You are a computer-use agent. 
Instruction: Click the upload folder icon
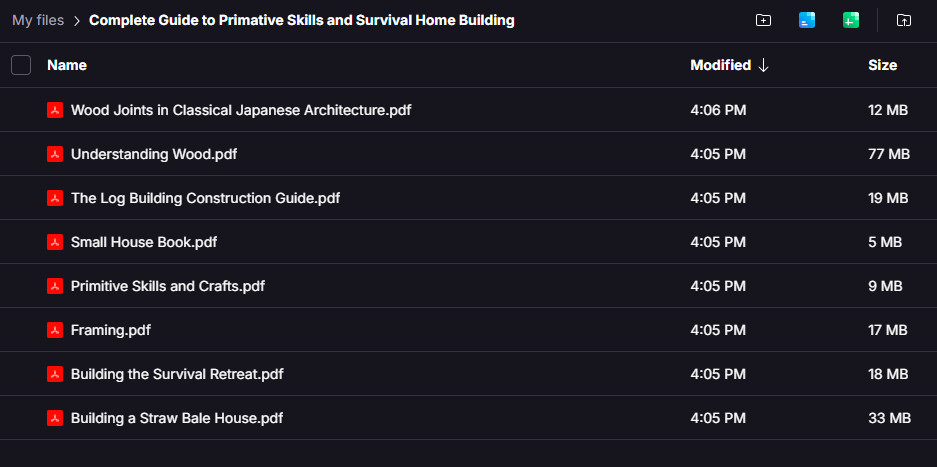[904, 20]
